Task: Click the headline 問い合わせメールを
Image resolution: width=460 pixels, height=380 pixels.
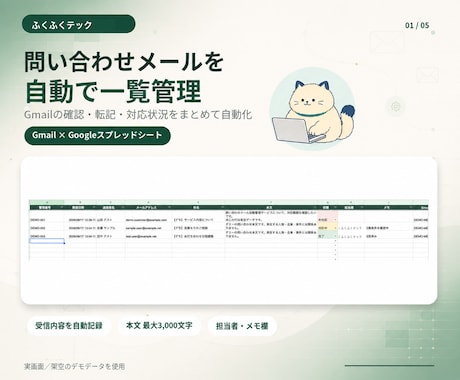Action: tap(124, 61)
